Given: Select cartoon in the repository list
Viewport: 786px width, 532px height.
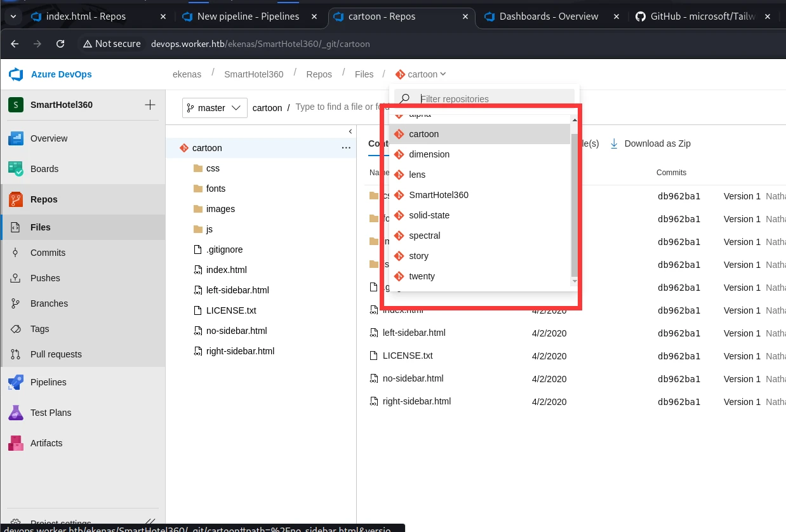Looking at the screenshot, I should [x=479, y=134].
